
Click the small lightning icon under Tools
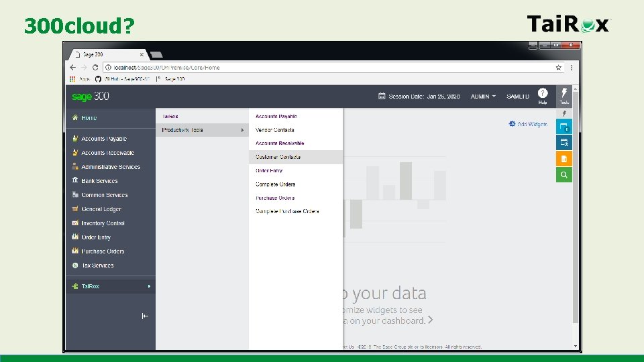click(564, 114)
